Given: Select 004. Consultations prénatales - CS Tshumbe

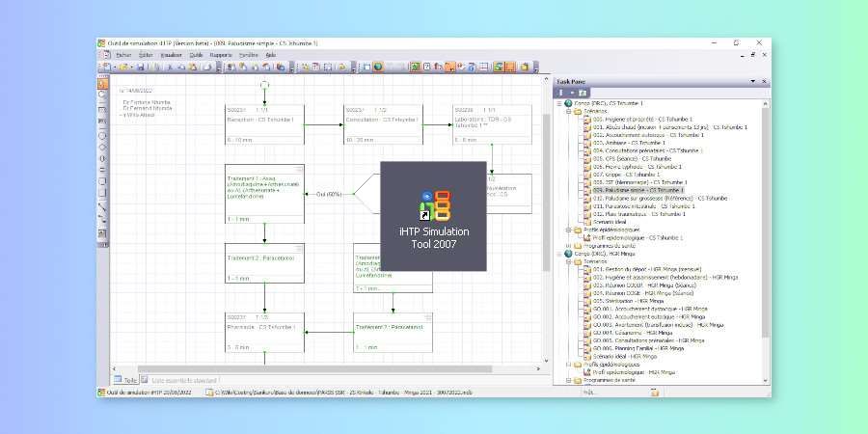Looking at the screenshot, I should (647, 150).
